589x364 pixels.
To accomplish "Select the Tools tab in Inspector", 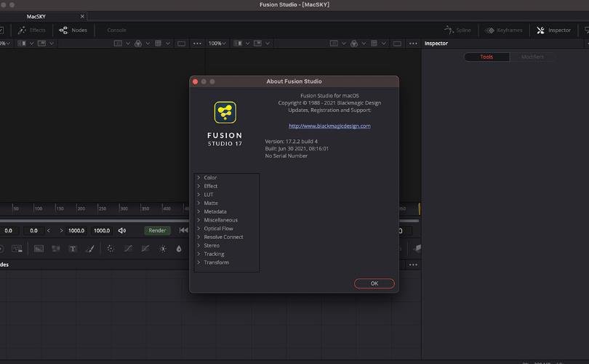I will pyautogui.click(x=486, y=57).
